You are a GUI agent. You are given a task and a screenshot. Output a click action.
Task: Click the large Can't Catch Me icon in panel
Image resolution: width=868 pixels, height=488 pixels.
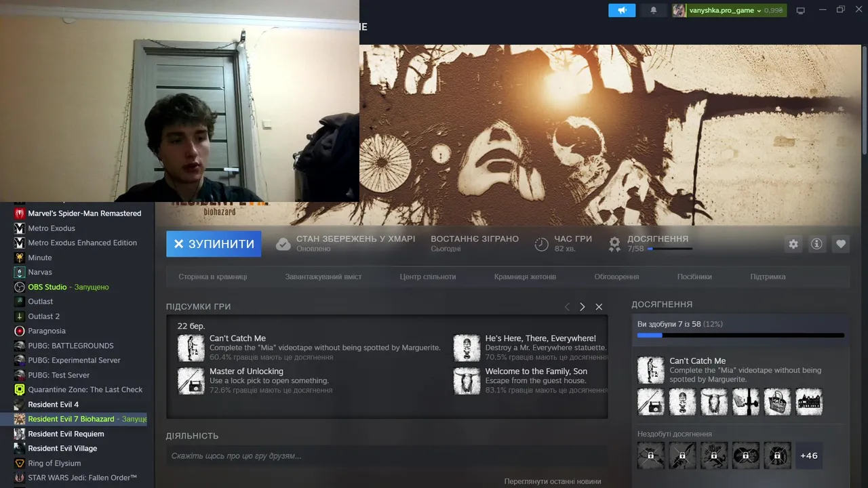(651, 370)
